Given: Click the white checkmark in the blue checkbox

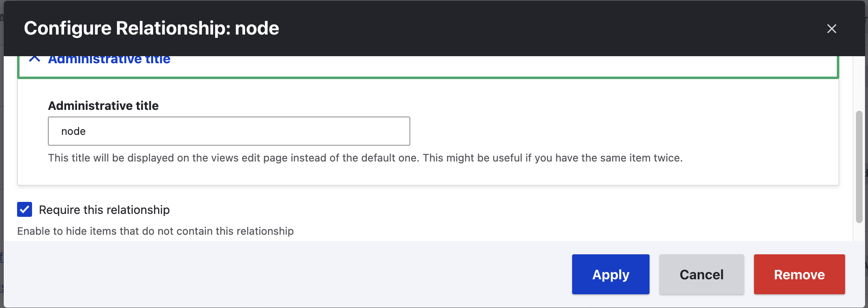Looking at the screenshot, I should click(x=25, y=209).
